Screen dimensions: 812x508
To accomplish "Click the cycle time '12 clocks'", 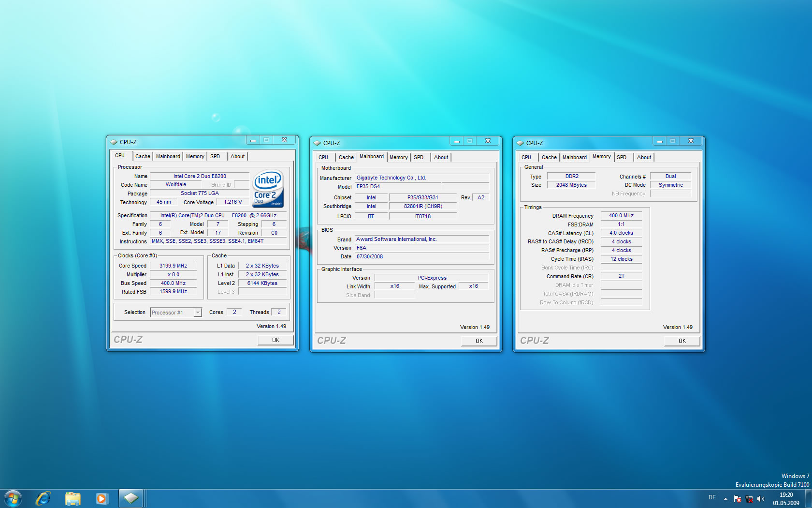I will (621, 259).
